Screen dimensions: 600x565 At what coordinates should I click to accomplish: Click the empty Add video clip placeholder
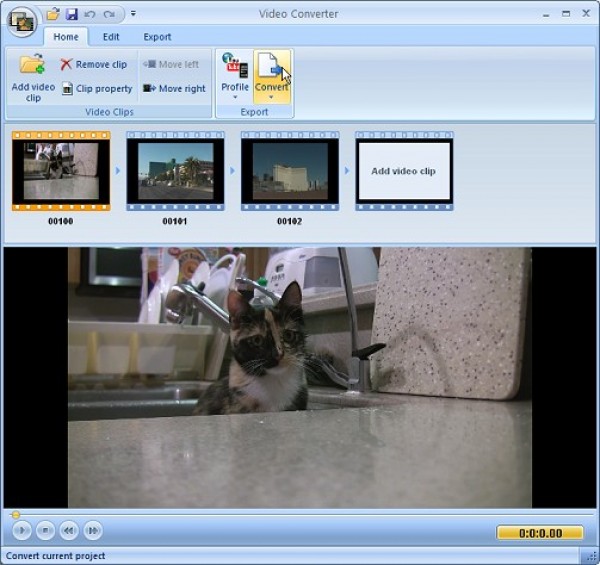(x=403, y=171)
